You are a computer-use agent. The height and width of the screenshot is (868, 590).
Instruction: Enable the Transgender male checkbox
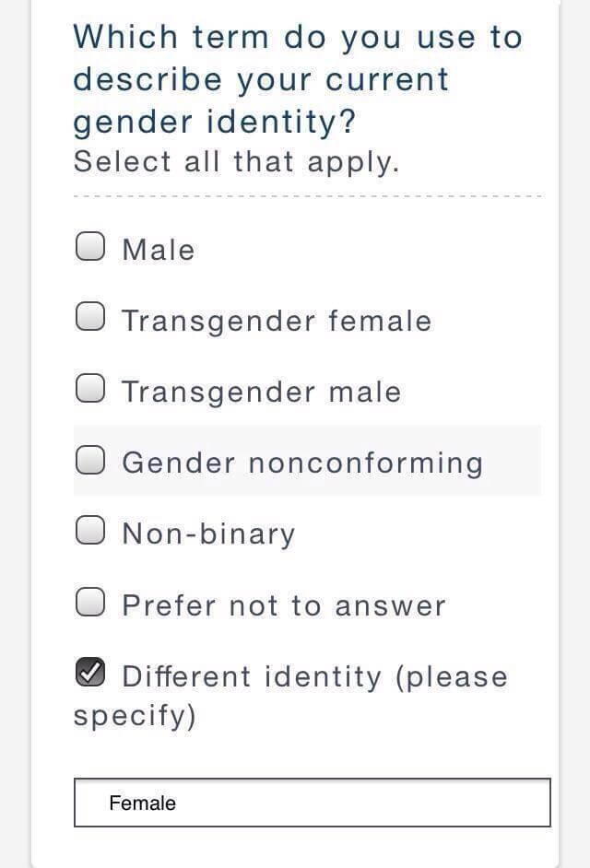89,389
